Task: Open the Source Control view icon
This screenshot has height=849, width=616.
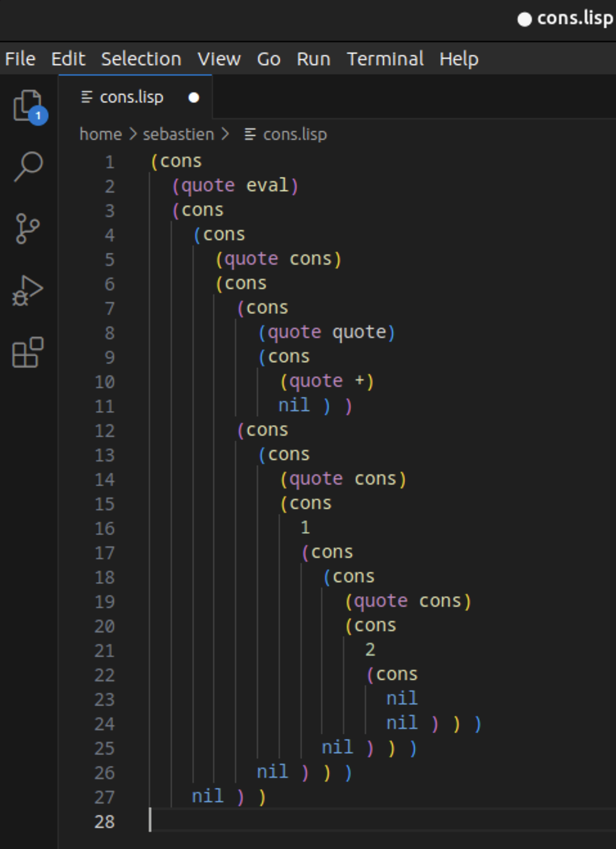Action: tap(28, 229)
